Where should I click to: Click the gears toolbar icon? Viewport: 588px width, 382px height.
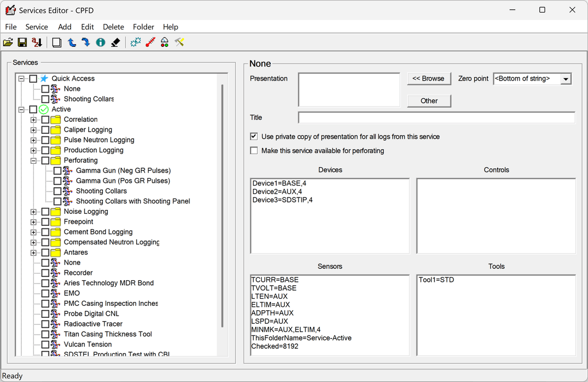coord(135,42)
